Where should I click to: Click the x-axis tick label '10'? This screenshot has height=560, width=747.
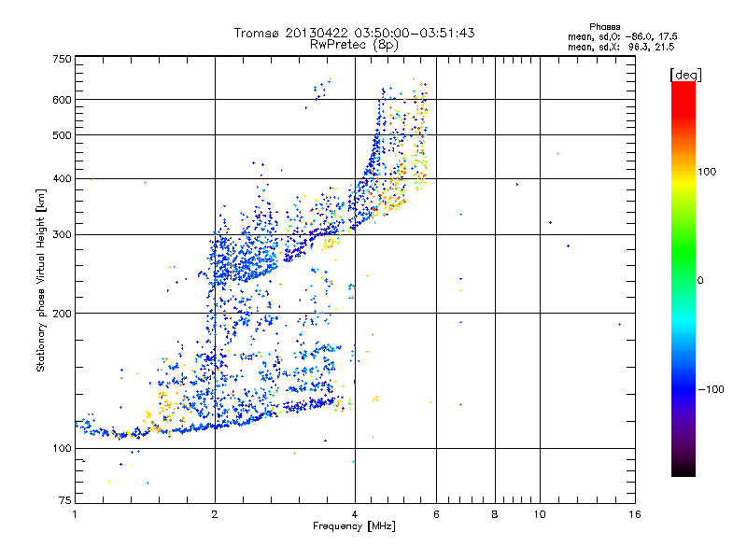point(540,514)
